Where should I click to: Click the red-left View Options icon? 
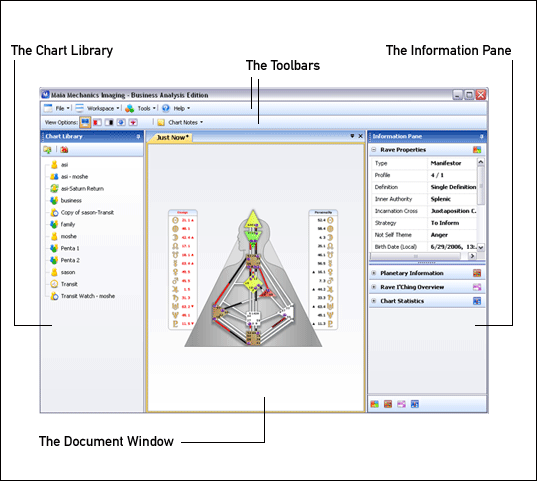98,122
